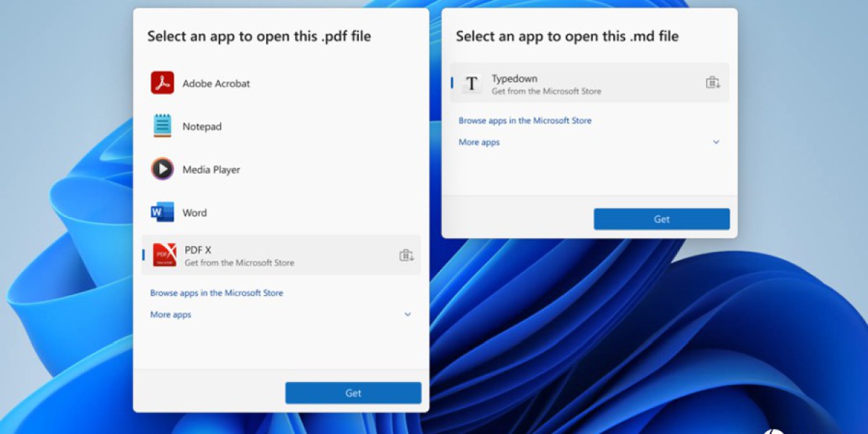Click the Notepad notebook icon

coord(163,126)
